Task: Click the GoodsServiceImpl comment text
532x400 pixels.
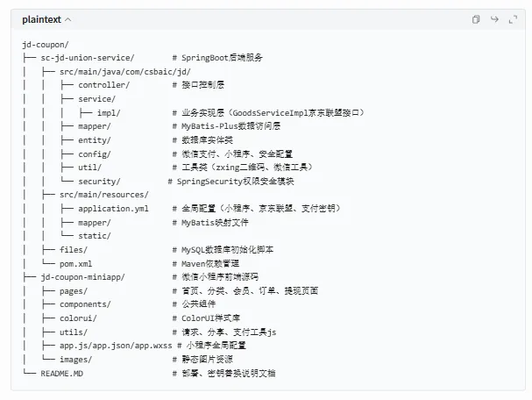Action: coord(273,113)
